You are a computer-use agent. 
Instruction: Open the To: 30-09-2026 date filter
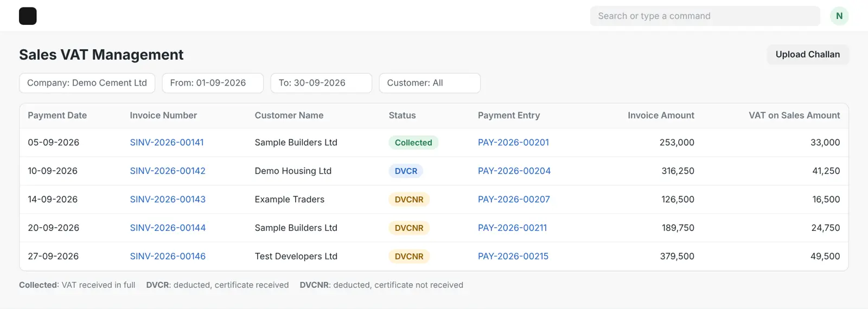[x=321, y=83]
